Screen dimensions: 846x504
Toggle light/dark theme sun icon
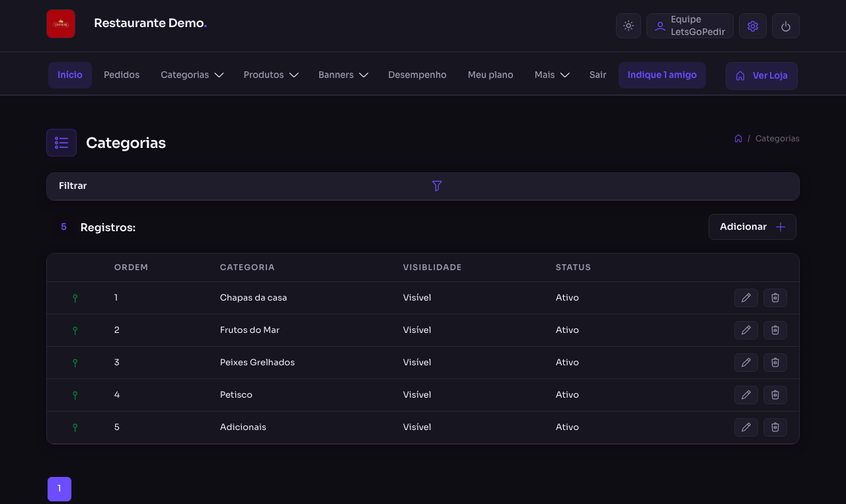[x=628, y=26]
